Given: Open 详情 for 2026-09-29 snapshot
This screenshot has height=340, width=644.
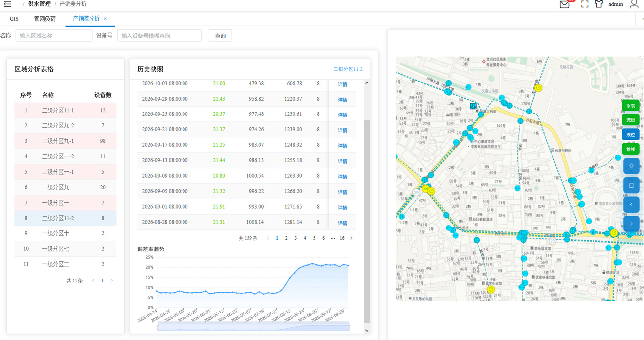Looking at the screenshot, I should [343, 100].
